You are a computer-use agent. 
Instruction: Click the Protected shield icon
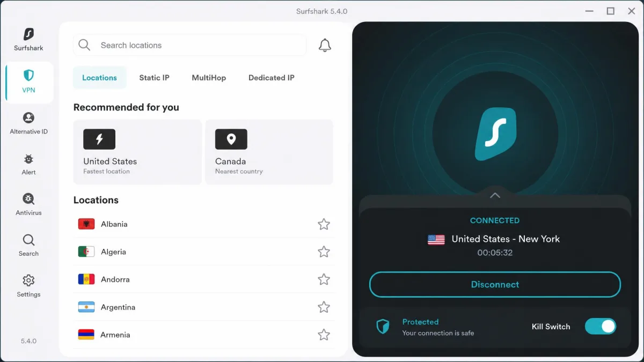(x=383, y=327)
